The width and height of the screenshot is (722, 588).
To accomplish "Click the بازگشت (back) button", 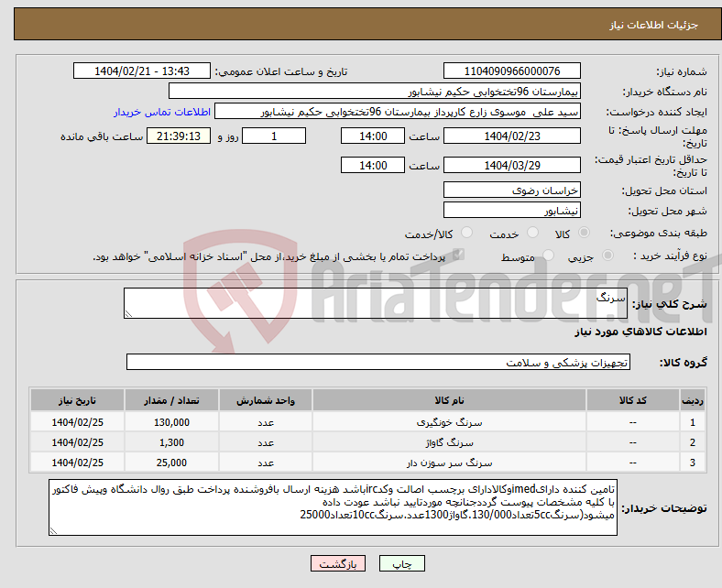I will point(337,563).
